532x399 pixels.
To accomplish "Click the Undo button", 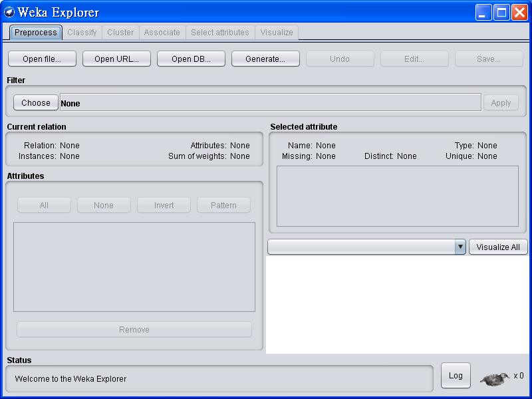I will [340, 59].
